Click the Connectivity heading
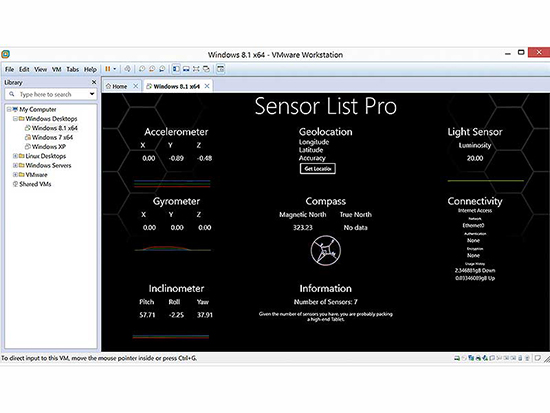Screen dimensions: 550x413 [x=475, y=201]
